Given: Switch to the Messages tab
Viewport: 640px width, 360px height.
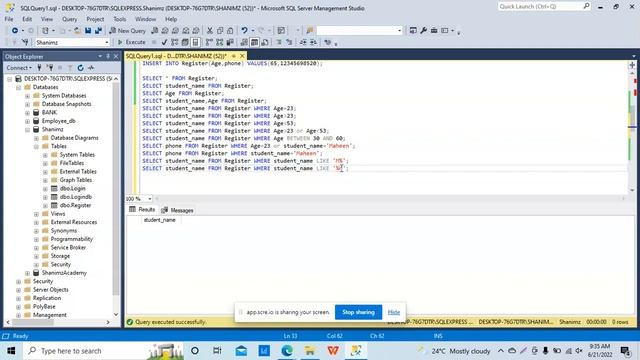Looking at the screenshot, I should [178, 210].
